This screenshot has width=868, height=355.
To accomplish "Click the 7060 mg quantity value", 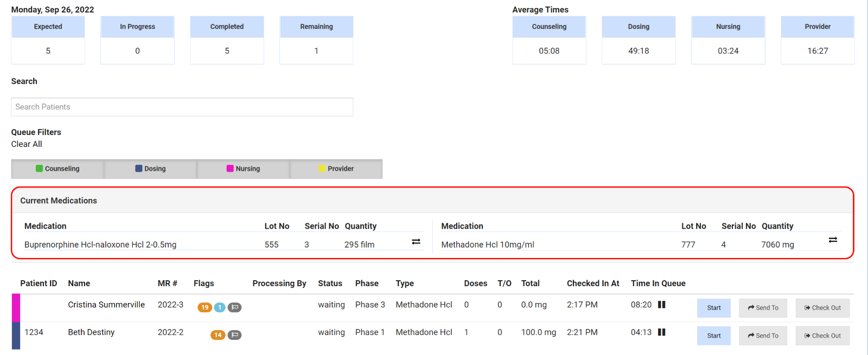I will 777,244.
